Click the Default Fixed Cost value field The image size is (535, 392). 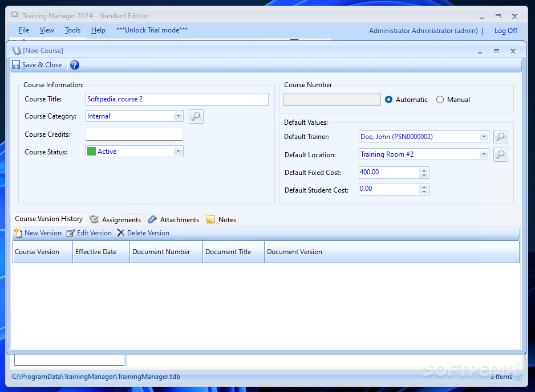388,172
